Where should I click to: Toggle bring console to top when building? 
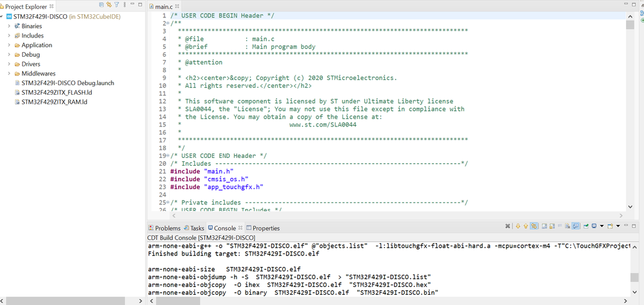(x=576, y=226)
